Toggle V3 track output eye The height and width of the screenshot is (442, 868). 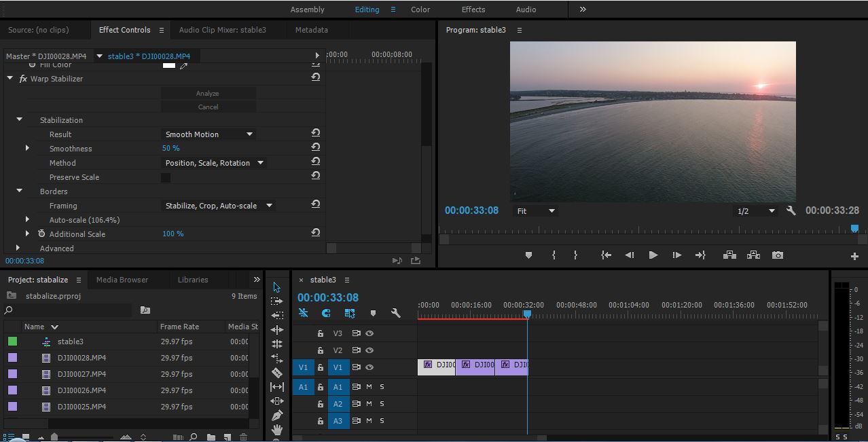click(369, 333)
